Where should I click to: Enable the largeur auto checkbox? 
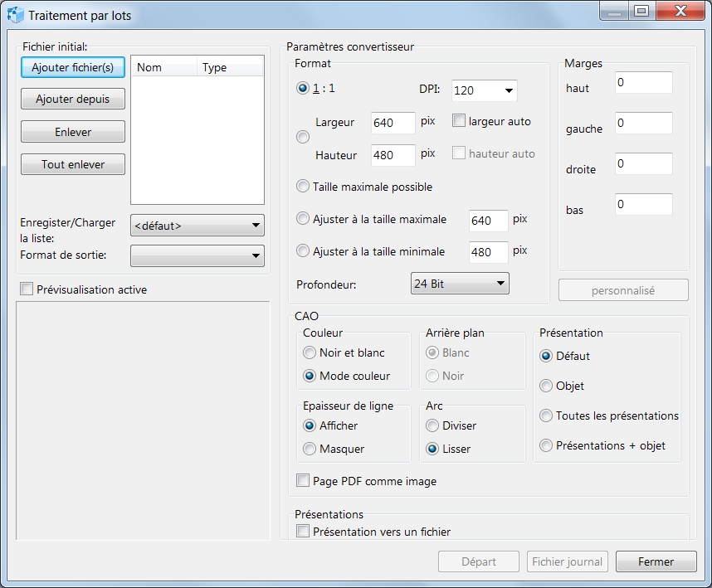click(459, 121)
